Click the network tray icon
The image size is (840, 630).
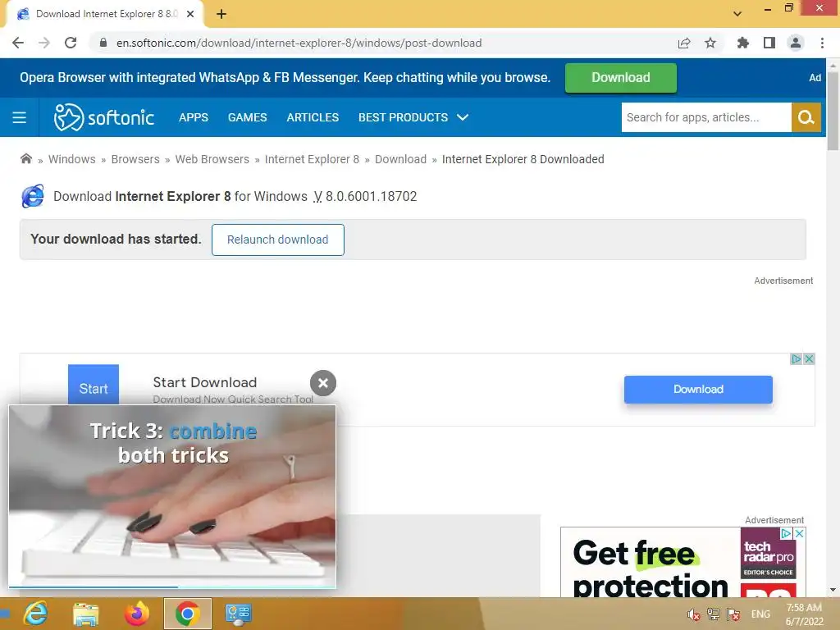tap(714, 614)
